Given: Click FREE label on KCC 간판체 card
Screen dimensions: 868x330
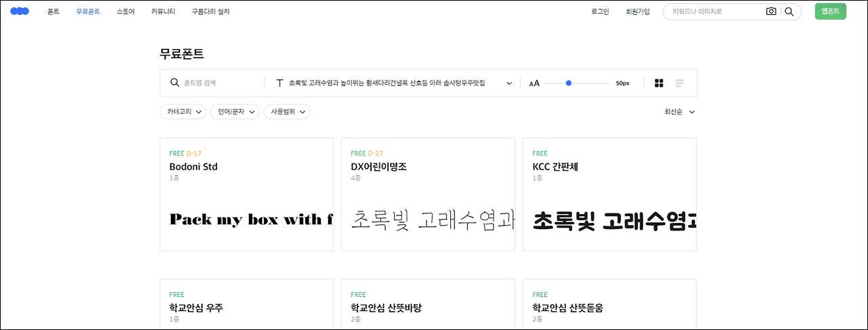Looking at the screenshot, I should (x=540, y=153).
